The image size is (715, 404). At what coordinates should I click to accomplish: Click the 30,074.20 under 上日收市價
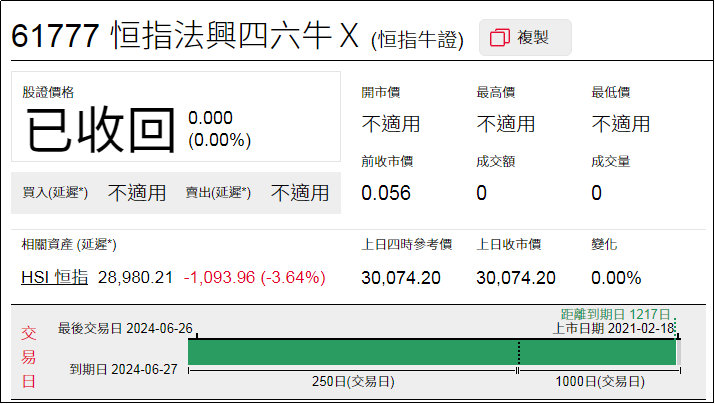click(x=516, y=278)
